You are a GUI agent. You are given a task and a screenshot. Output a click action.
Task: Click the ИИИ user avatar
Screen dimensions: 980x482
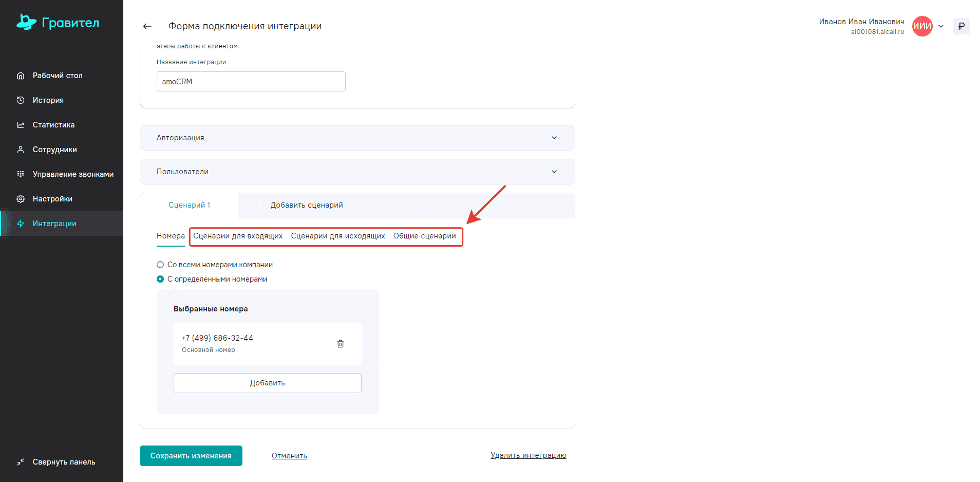[922, 26]
